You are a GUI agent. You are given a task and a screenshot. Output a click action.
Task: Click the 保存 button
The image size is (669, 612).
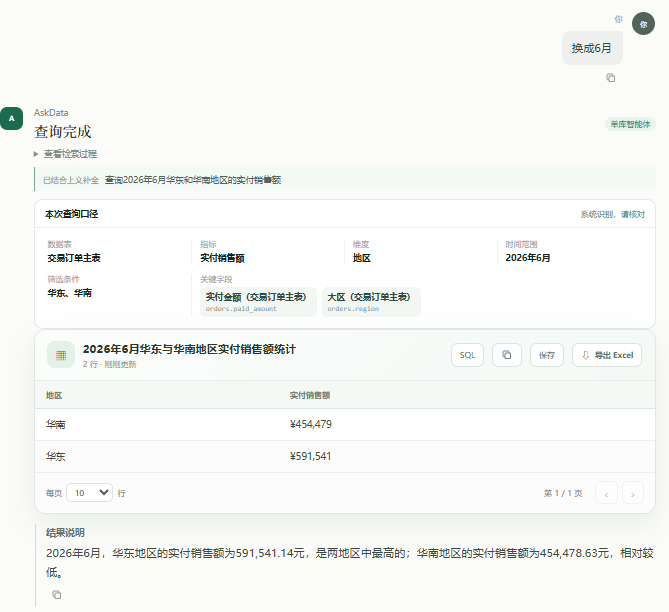click(547, 355)
